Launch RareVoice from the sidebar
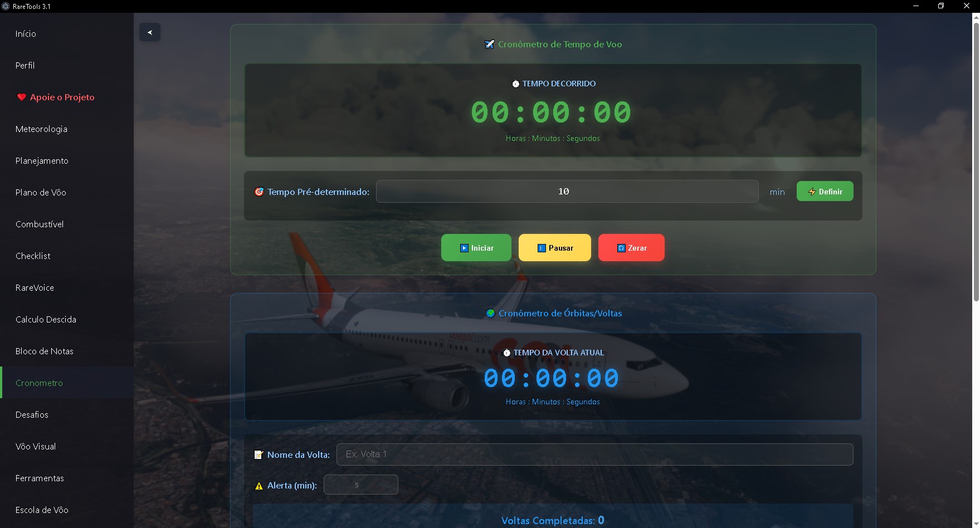This screenshot has height=528, width=980. coord(67,288)
